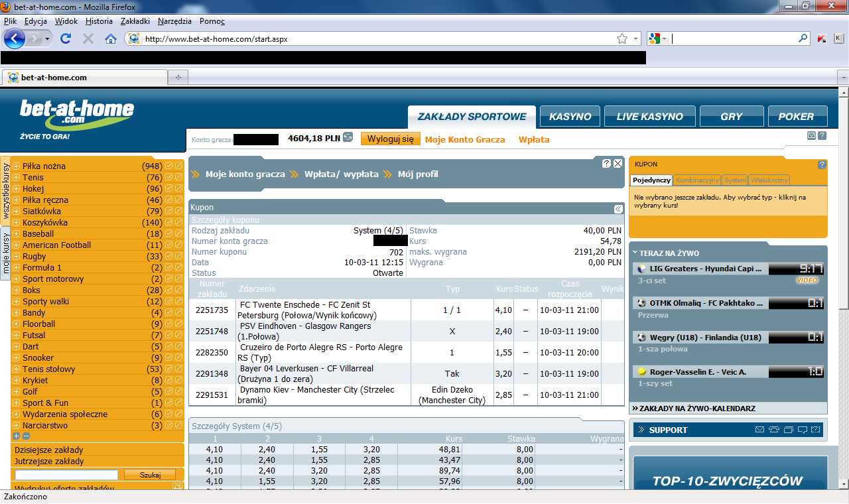Expand the Formuła 1 category
The height and width of the screenshot is (504, 849).
tap(16, 267)
